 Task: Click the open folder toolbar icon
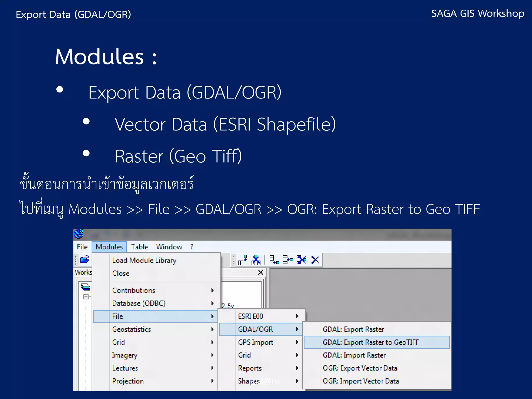pyautogui.click(x=85, y=260)
